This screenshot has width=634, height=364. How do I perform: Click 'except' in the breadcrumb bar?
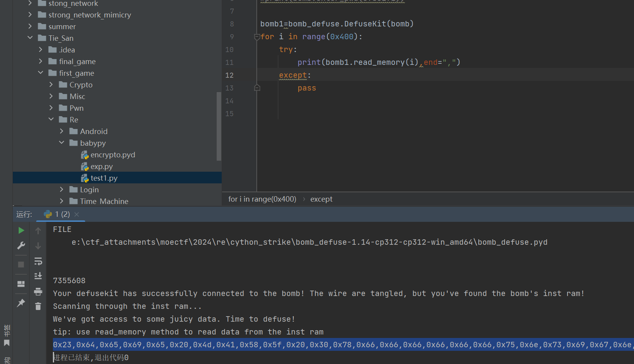pyautogui.click(x=321, y=199)
